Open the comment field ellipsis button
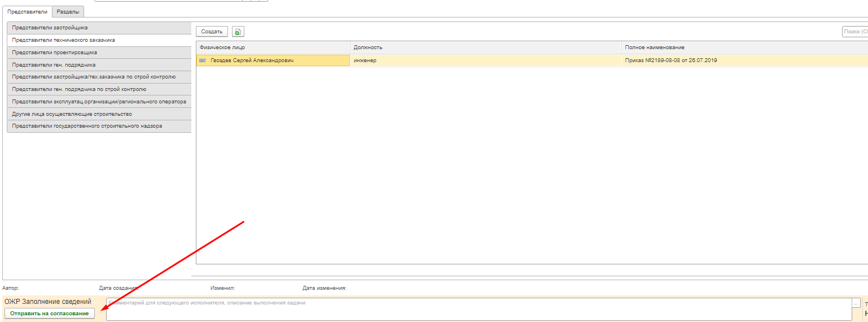The height and width of the screenshot is (322, 868). pos(856,303)
